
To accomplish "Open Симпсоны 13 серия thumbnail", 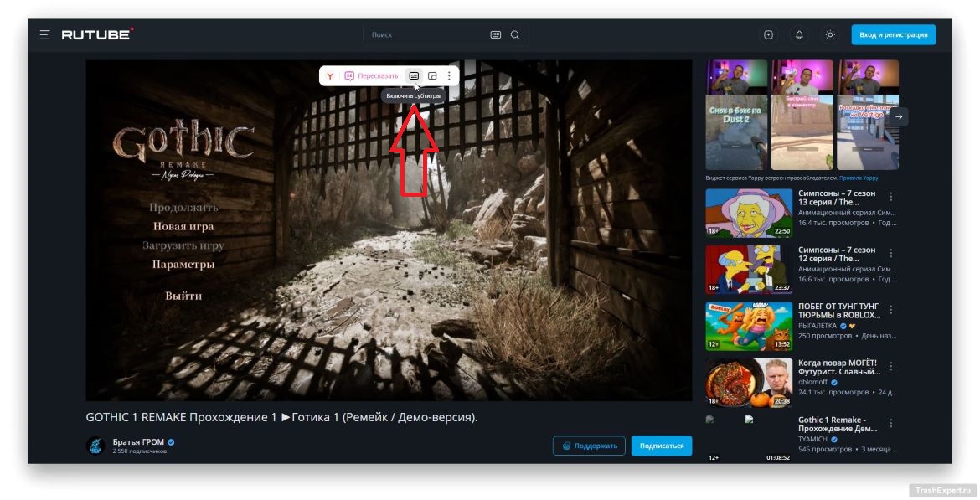I will 749,213.
